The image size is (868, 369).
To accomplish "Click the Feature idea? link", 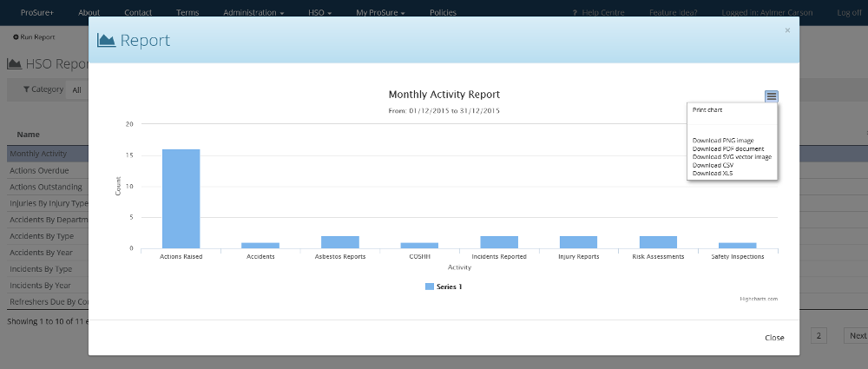I will (x=674, y=13).
